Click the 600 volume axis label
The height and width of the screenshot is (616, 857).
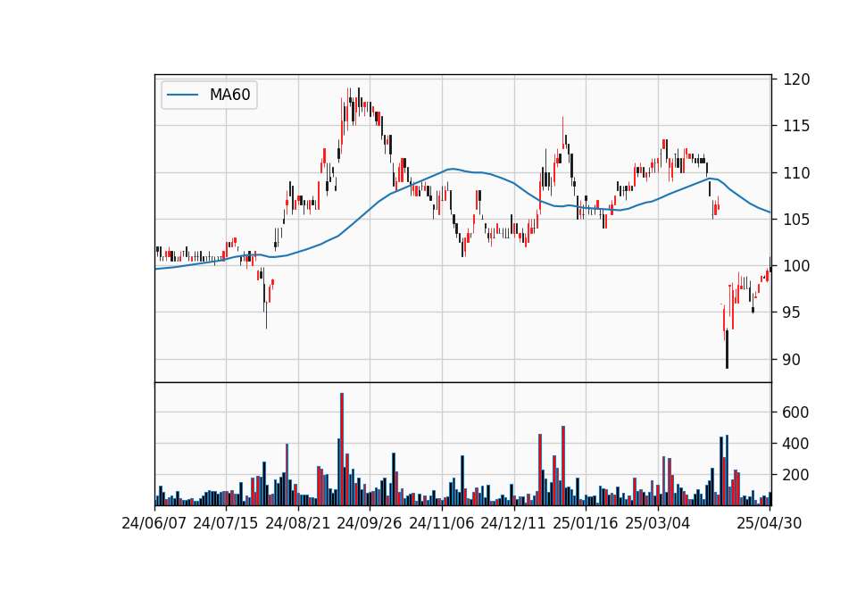(x=795, y=412)
